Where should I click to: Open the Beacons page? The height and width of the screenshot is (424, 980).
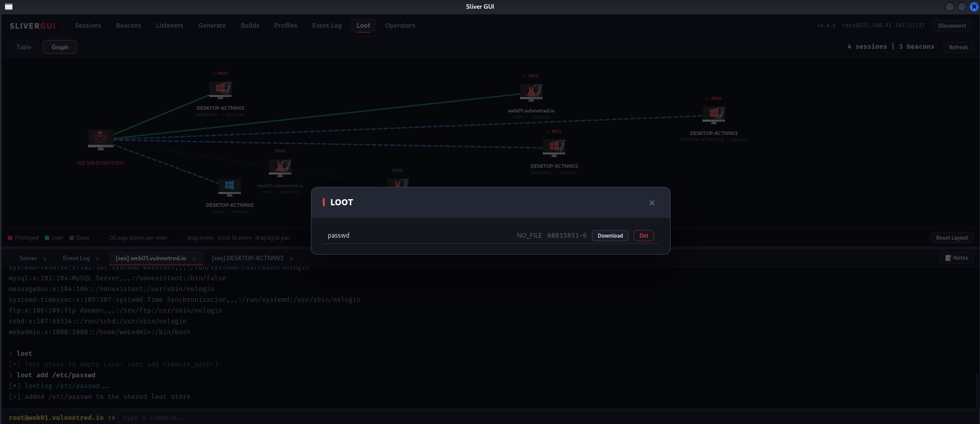coord(128,26)
